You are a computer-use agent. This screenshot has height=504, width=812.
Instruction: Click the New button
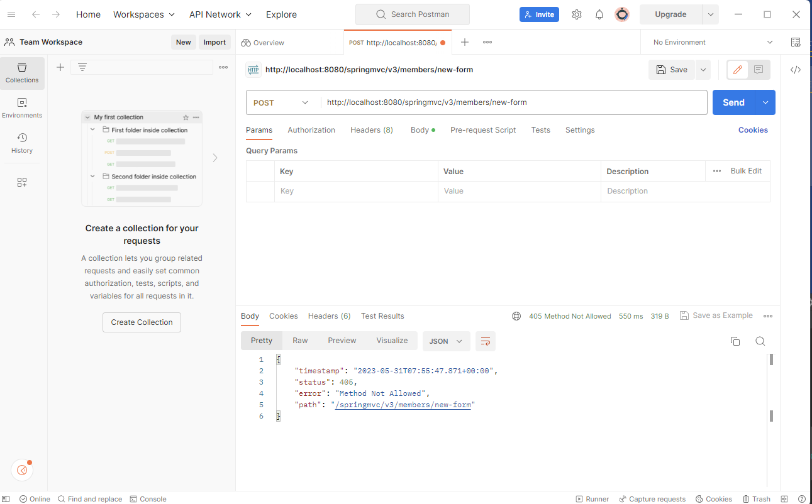click(183, 42)
